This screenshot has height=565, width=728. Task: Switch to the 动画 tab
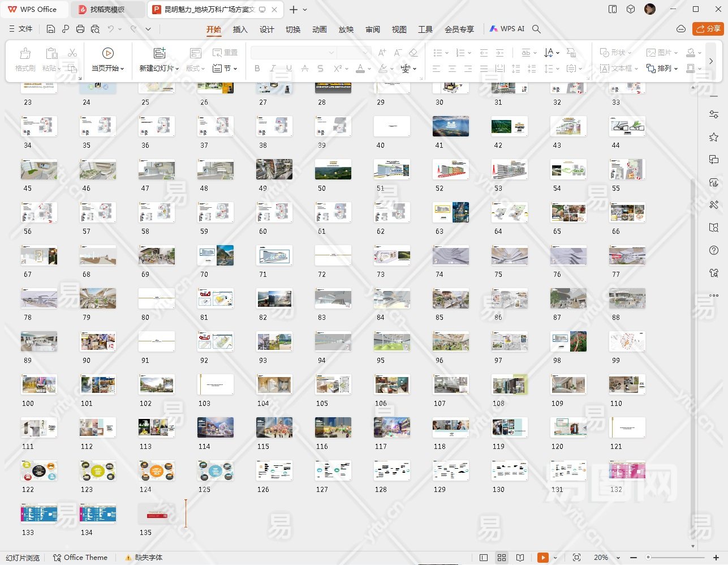pos(320,29)
